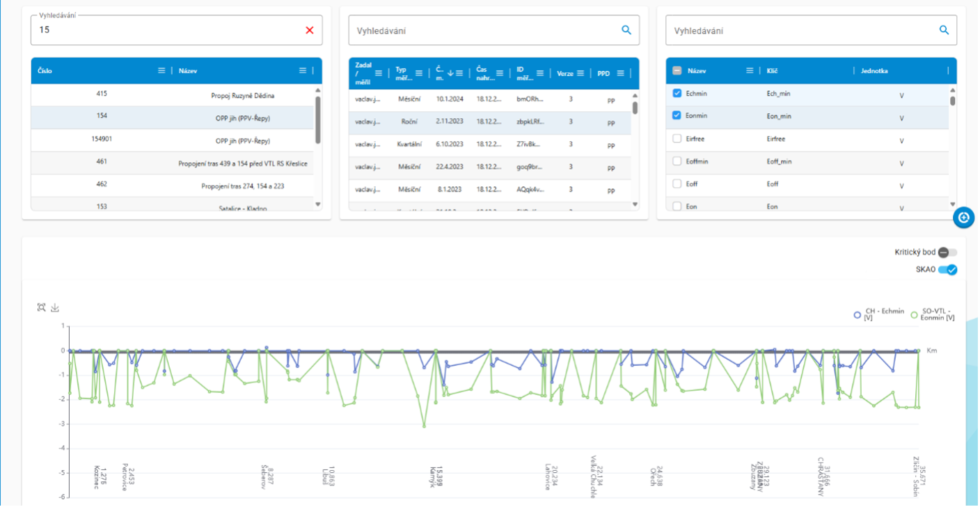Screen dimensions: 980x507
Task: Open the PPD column menu
Action: click(620, 73)
